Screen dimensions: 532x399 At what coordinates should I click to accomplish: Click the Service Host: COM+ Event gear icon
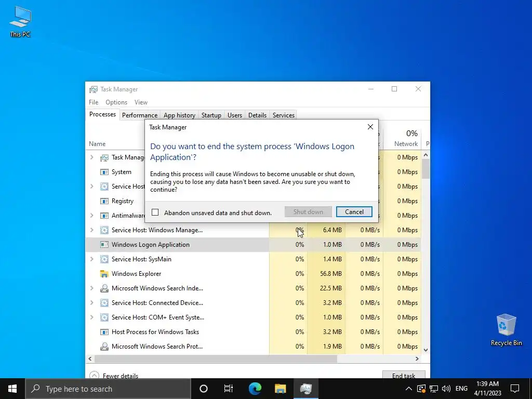(x=104, y=317)
